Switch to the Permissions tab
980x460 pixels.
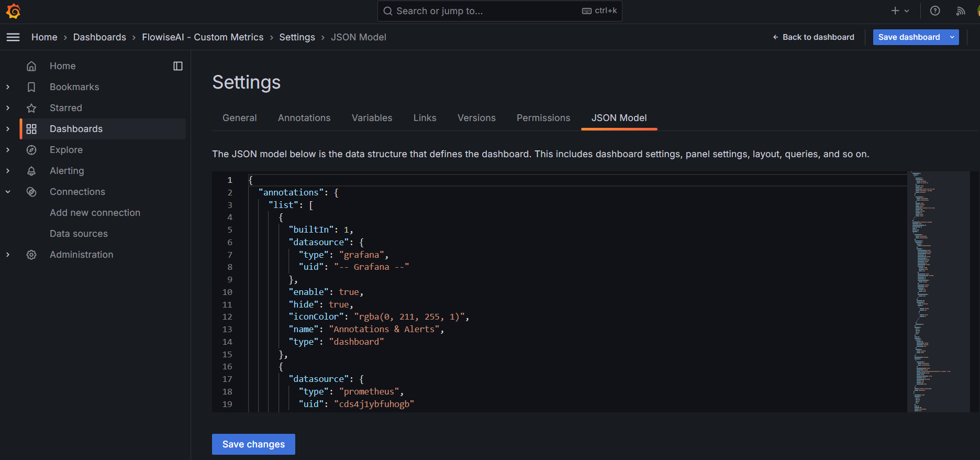[543, 118]
